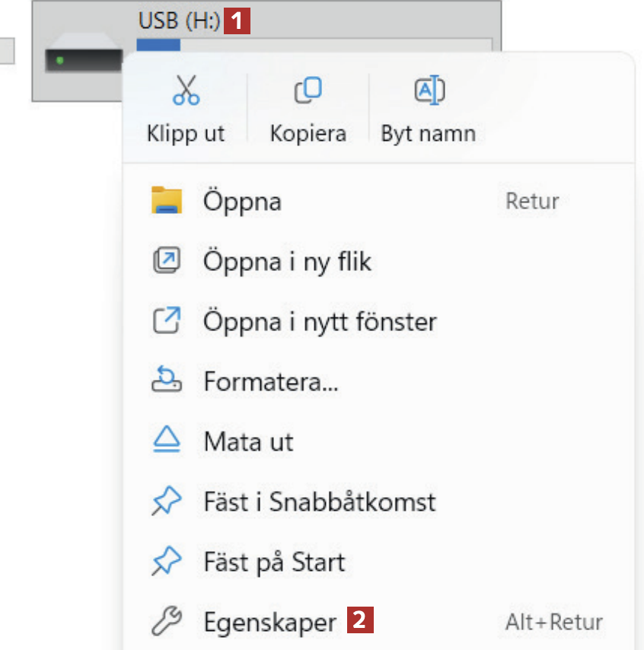Viewport: 644px width, 650px height.
Task: Choose Öppna i ny flik
Action: [x=287, y=262]
